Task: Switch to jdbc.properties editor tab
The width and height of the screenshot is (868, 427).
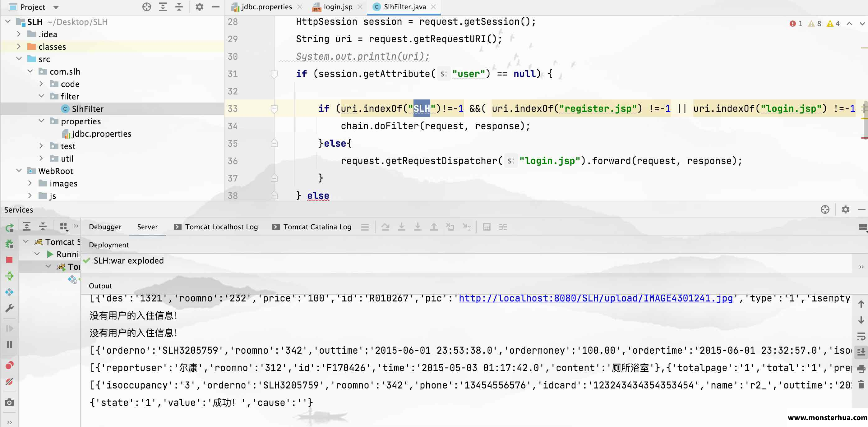Action: pyautogui.click(x=266, y=7)
